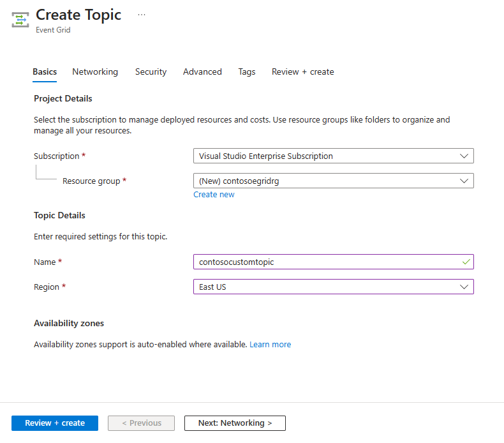Expand the Subscription dropdown chevron
Screen dimensions: 504x443
tap(464, 156)
